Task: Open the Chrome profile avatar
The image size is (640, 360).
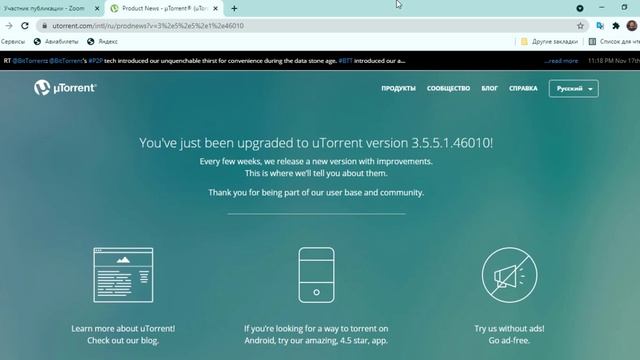Action: (632, 26)
